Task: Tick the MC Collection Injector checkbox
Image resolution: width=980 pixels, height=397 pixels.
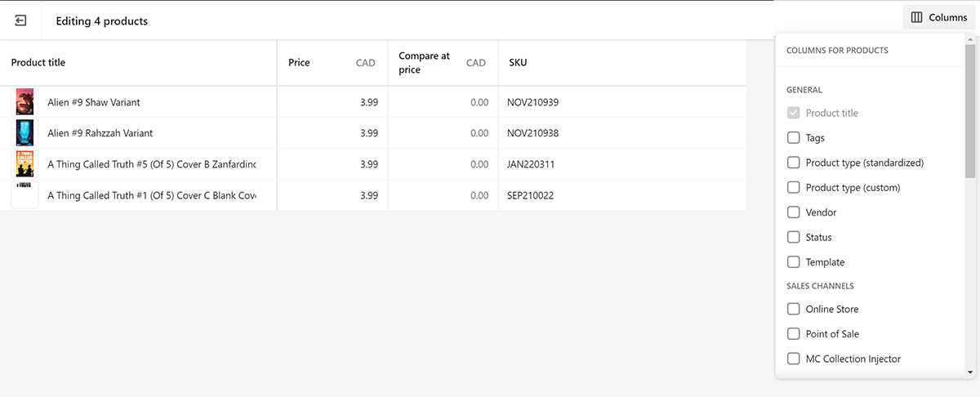Action: tap(793, 359)
